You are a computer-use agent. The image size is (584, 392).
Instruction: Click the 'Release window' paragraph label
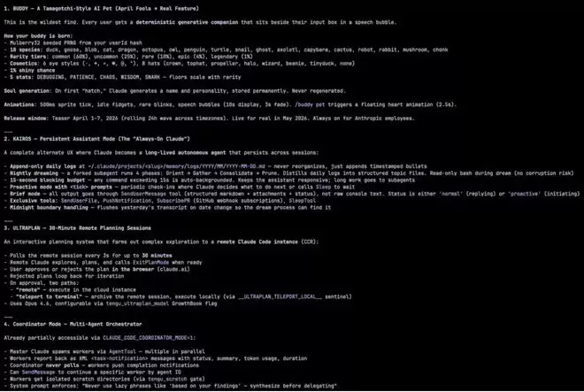tap(26, 118)
